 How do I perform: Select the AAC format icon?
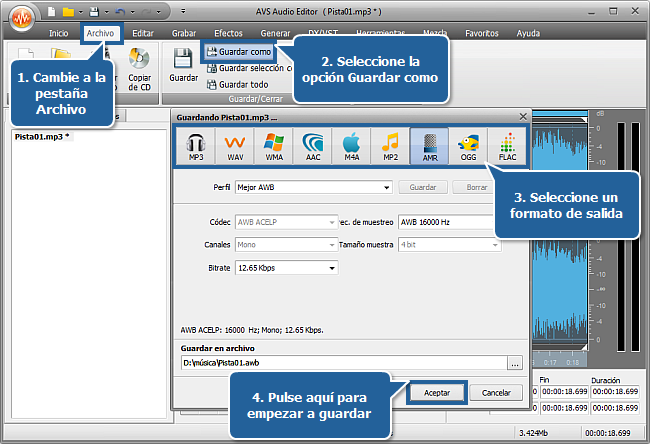click(313, 146)
